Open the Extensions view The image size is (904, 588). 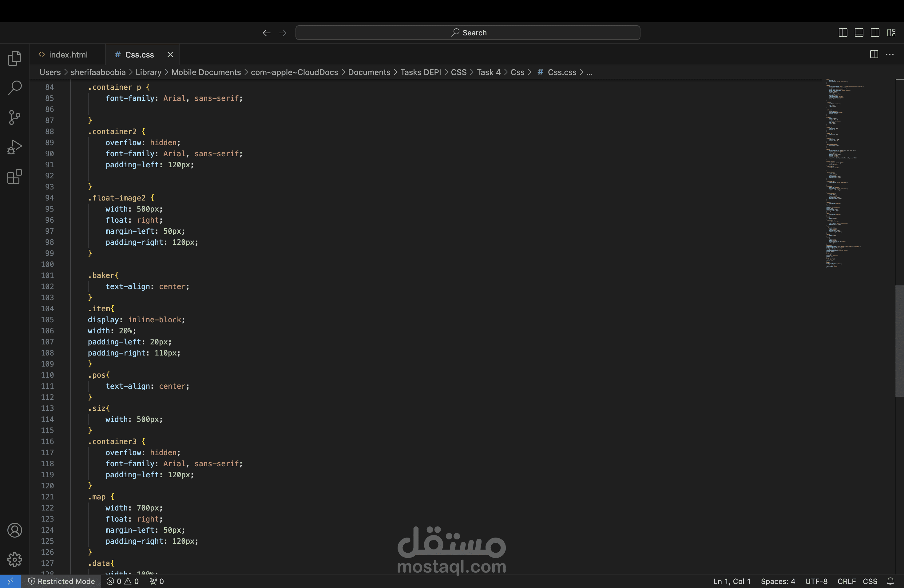pos(14,177)
